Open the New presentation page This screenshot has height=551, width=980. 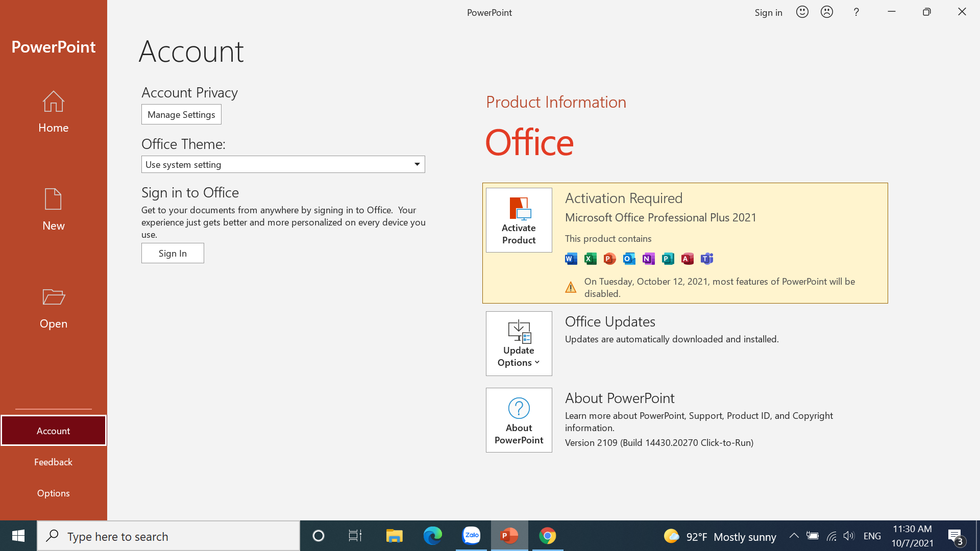[x=53, y=210]
